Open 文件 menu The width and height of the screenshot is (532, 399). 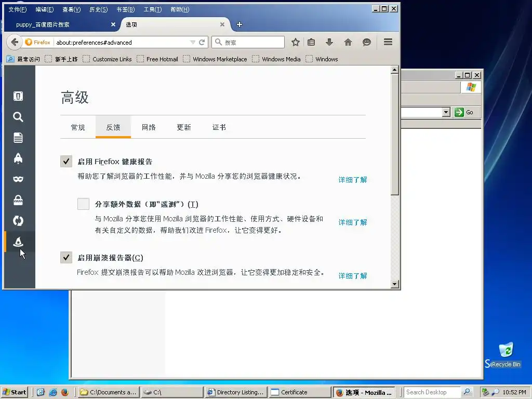tap(17, 9)
